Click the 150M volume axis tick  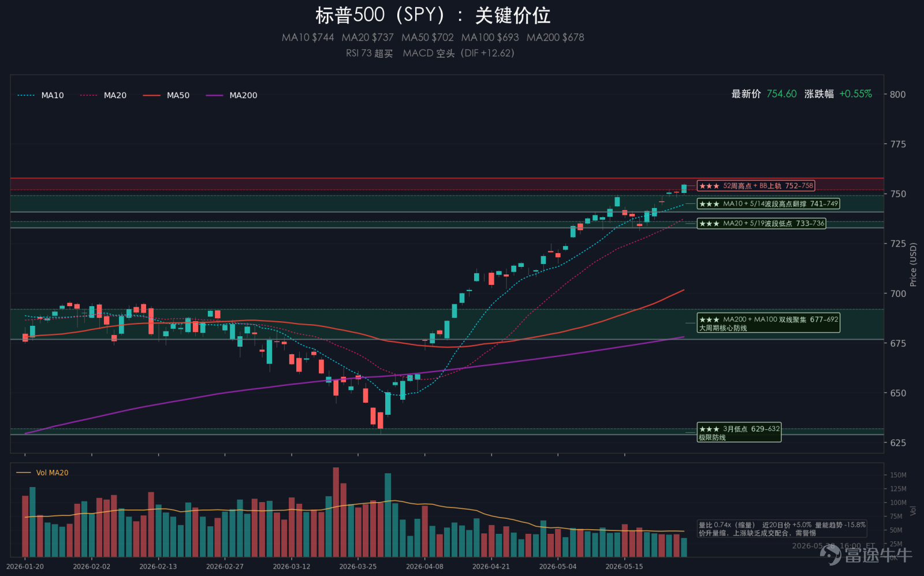(x=898, y=475)
